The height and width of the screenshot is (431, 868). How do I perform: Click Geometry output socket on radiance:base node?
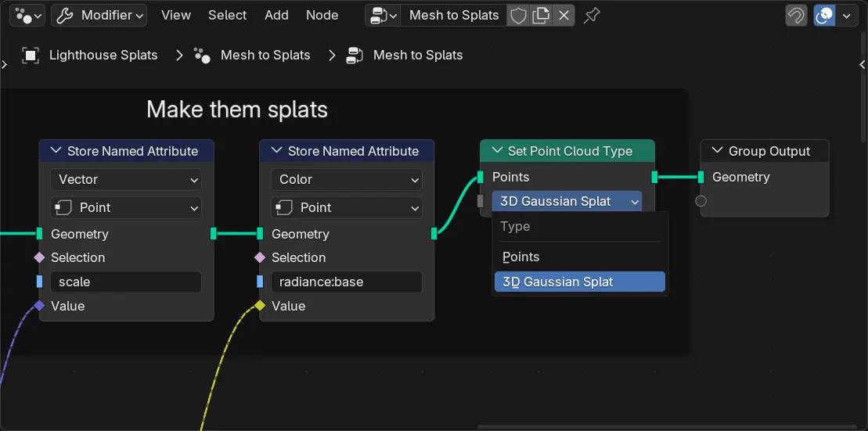coord(434,233)
